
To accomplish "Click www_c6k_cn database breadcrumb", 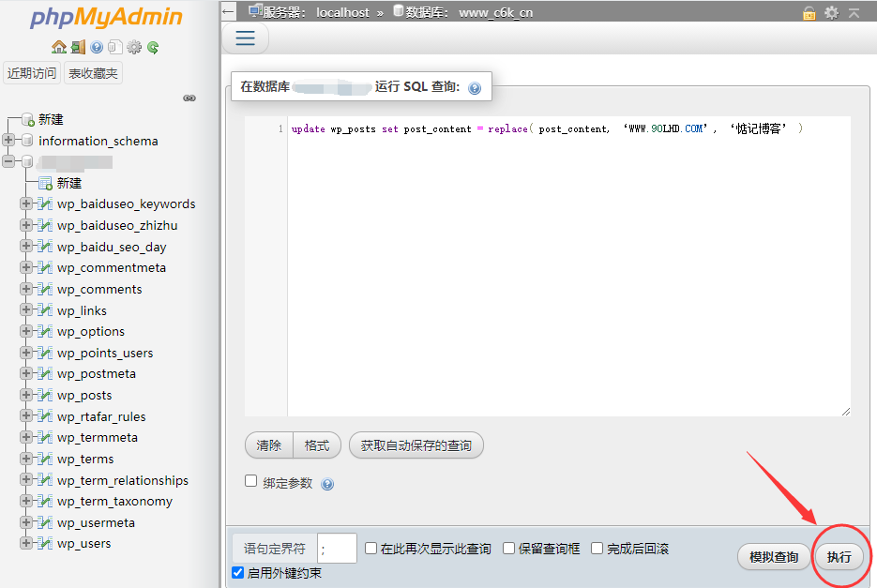I will coord(495,12).
